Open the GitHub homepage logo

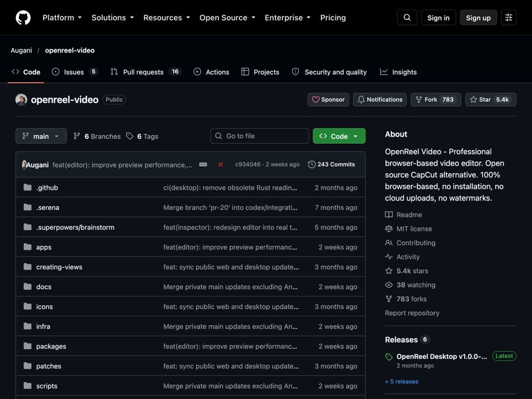click(x=23, y=18)
